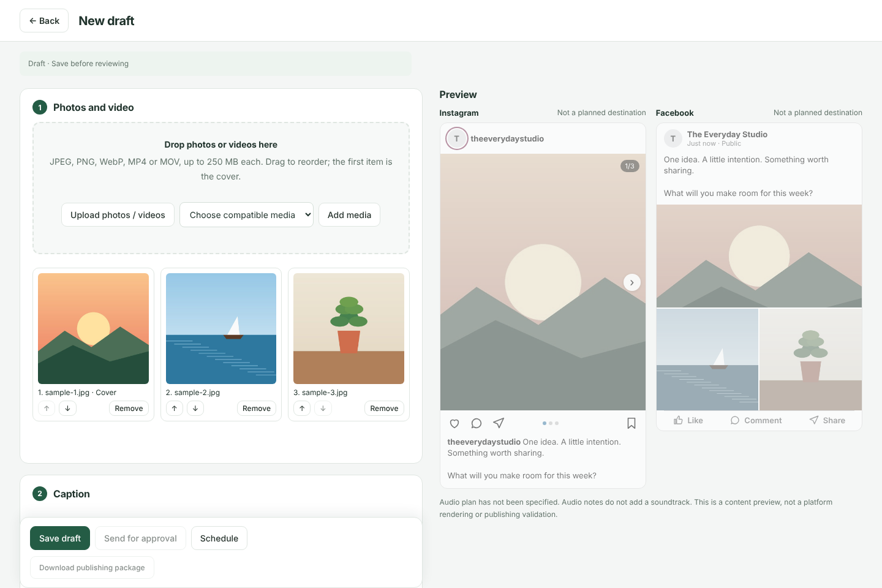Move sample-2.jpg down in order
This screenshot has width=882, height=588.
195,409
